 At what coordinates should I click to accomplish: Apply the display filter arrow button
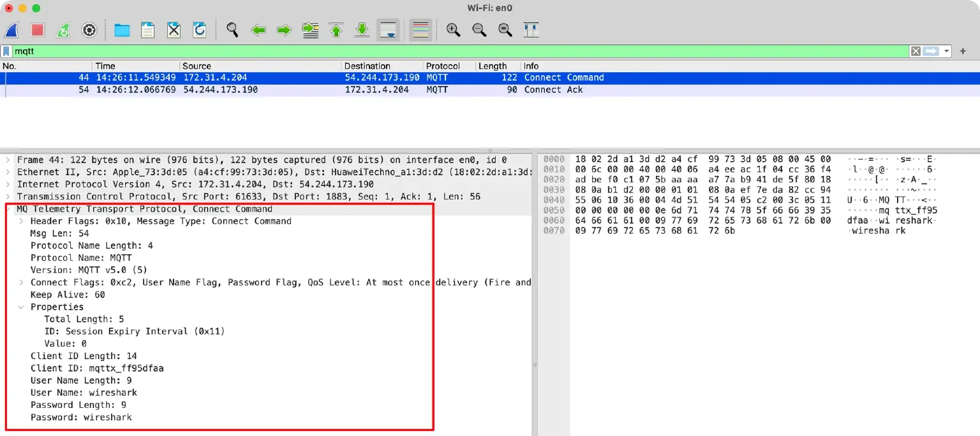click(x=932, y=51)
